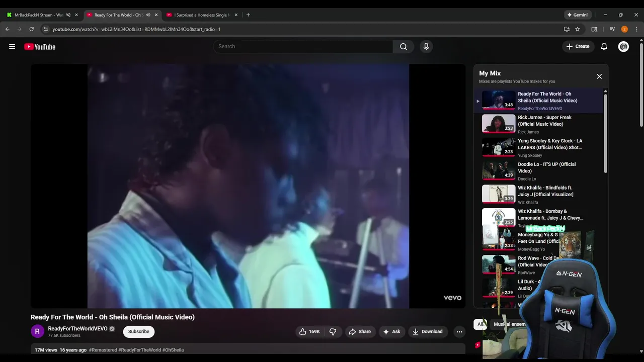
Task: Close the I Surprised a Homeless Single tab
Action: (236, 15)
